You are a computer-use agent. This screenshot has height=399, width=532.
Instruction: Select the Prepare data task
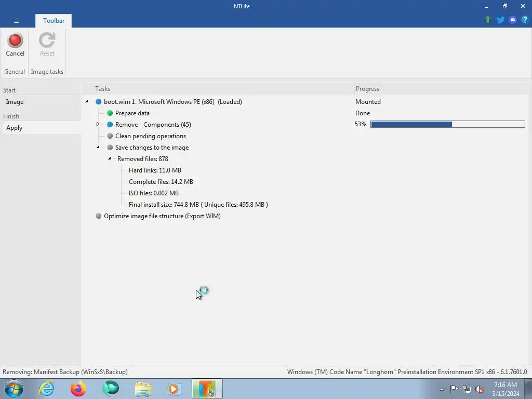click(132, 113)
